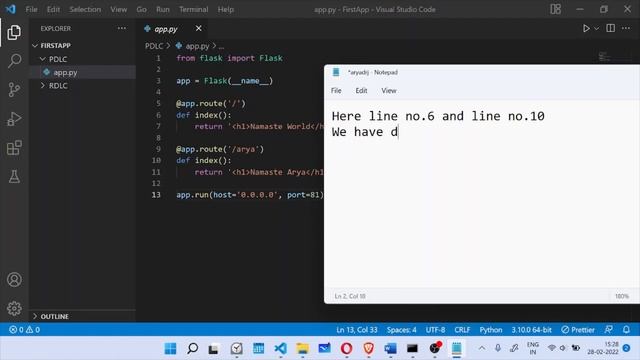Open the Go menu
640x360 pixels.
click(141, 9)
